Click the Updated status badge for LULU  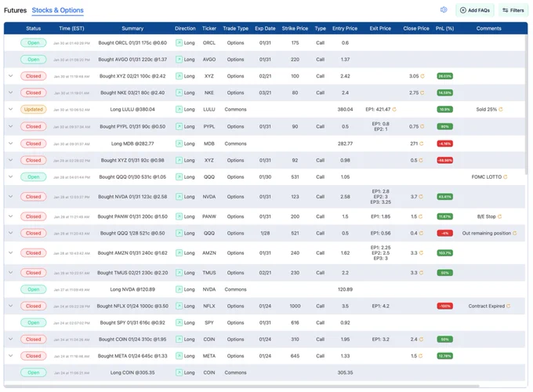pyautogui.click(x=33, y=109)
